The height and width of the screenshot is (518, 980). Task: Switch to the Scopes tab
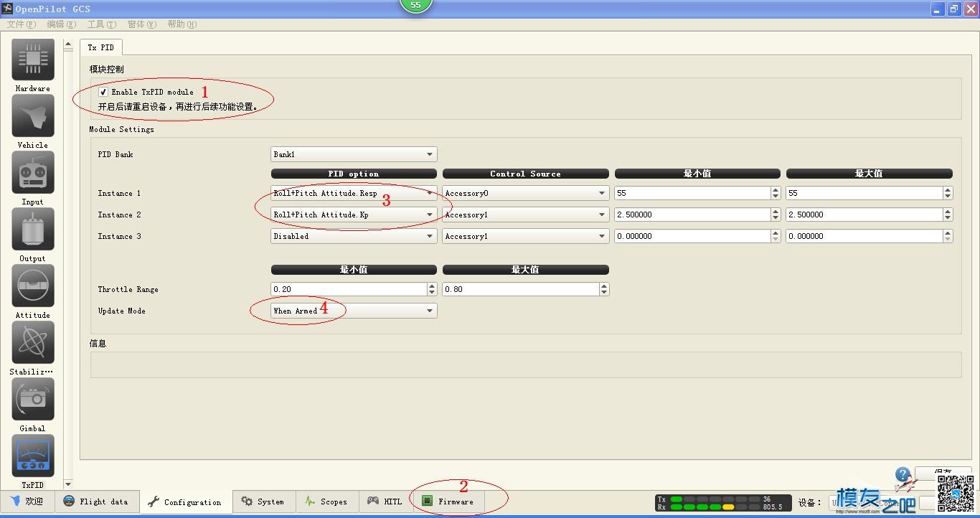[326, 501]
